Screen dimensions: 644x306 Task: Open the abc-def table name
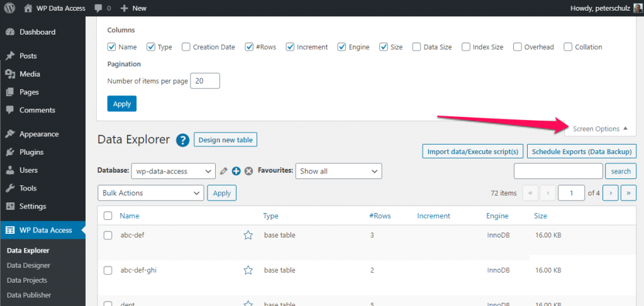tap(132, 236)
